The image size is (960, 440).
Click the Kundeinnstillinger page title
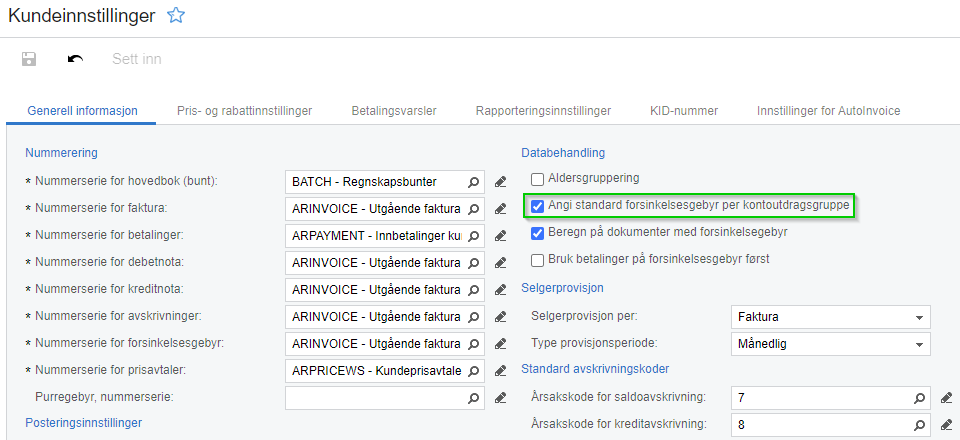(x=81, y=16)
